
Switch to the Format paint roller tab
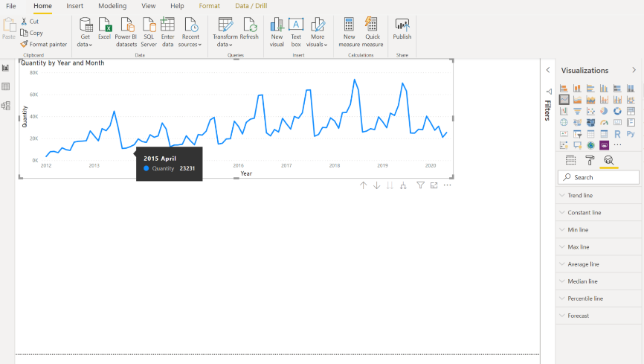pos(590,160)
